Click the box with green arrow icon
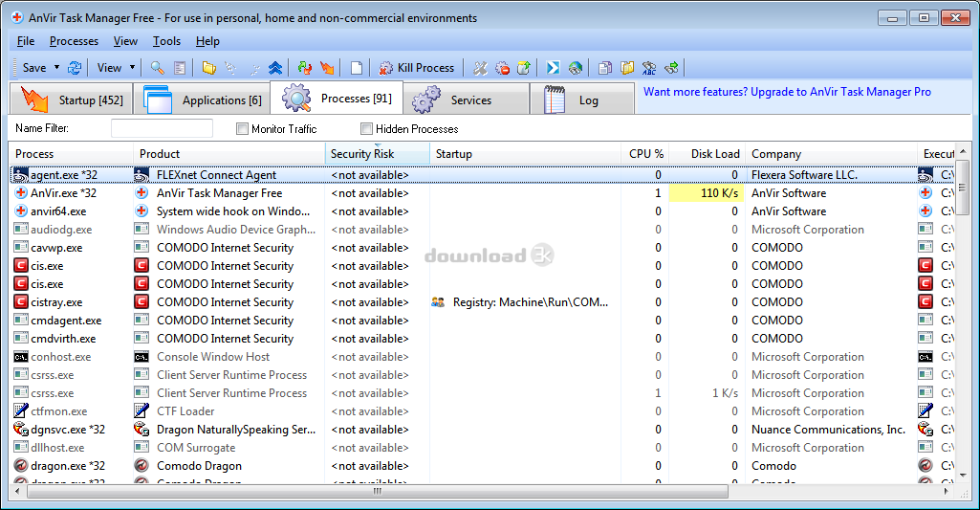980x510 pixels. tap(524, 68)
